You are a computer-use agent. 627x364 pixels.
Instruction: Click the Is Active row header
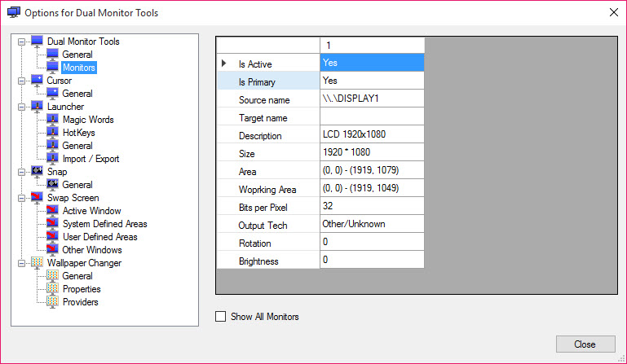click(x=268, y=64)
